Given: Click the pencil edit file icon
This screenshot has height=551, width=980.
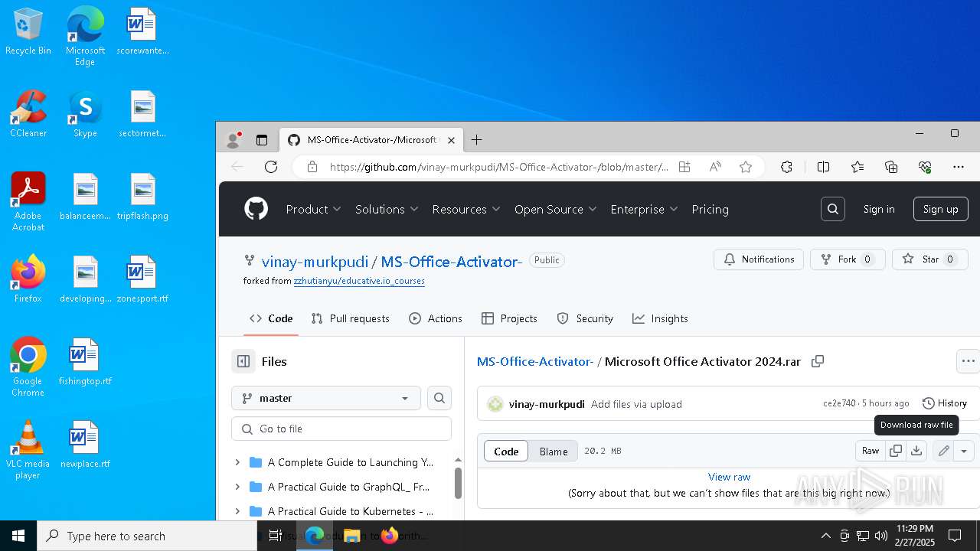Looking at the screenshot, I should (944, 451).
